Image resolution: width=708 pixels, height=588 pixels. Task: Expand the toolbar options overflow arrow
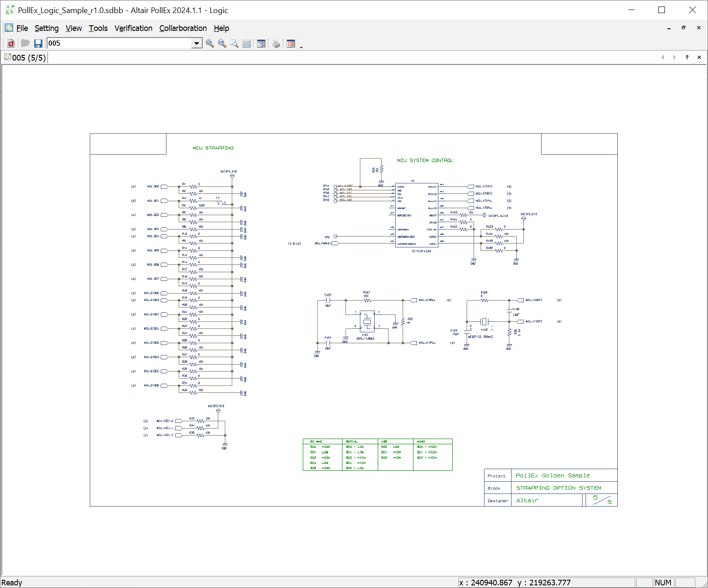(x=301, y=47)
